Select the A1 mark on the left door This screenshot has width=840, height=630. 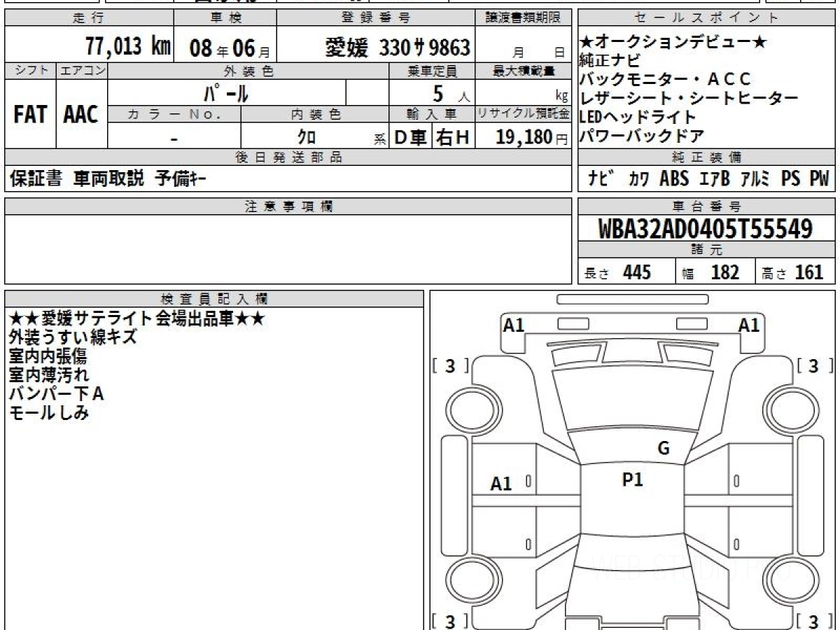[x=501, y=483]
